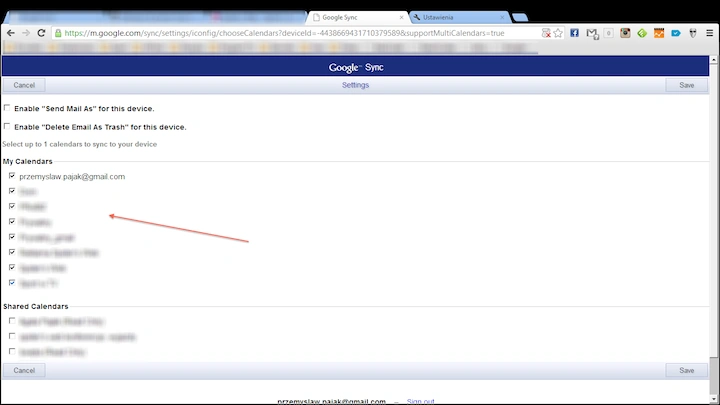
Task: Click the top Save button
Action: click(x=686, y=85)
